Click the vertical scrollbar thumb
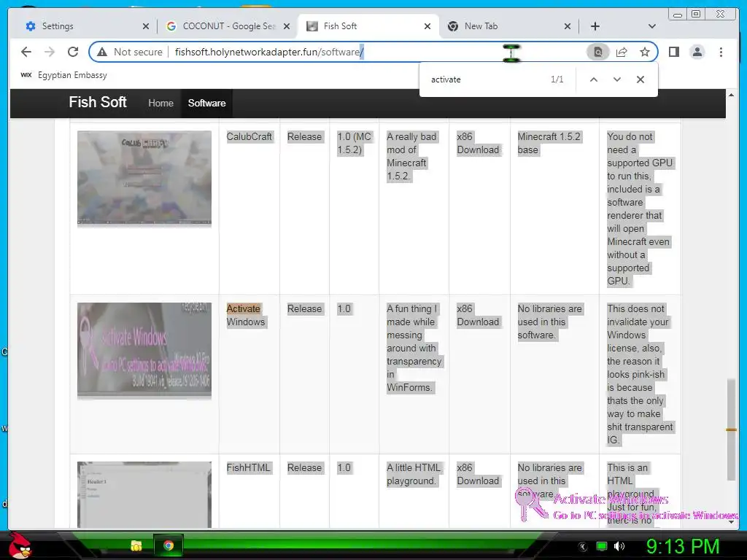The height and width of the screenshot is (560, 747). pyautogui.click(x=731, y=429)
